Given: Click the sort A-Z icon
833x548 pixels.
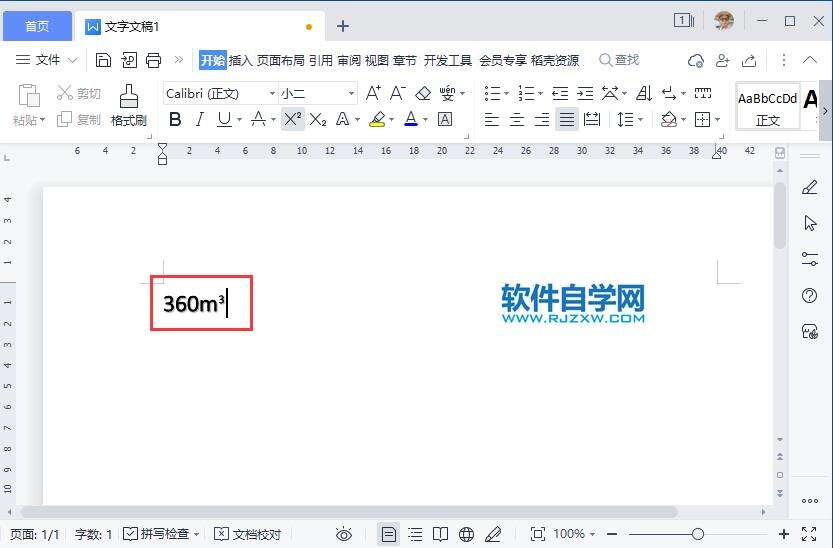Looking at the screenshot, I should point(644,94).
